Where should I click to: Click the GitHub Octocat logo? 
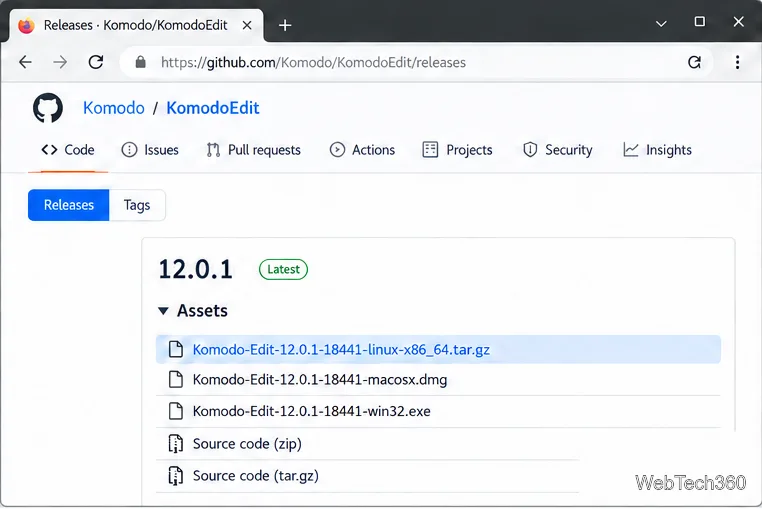48,108
